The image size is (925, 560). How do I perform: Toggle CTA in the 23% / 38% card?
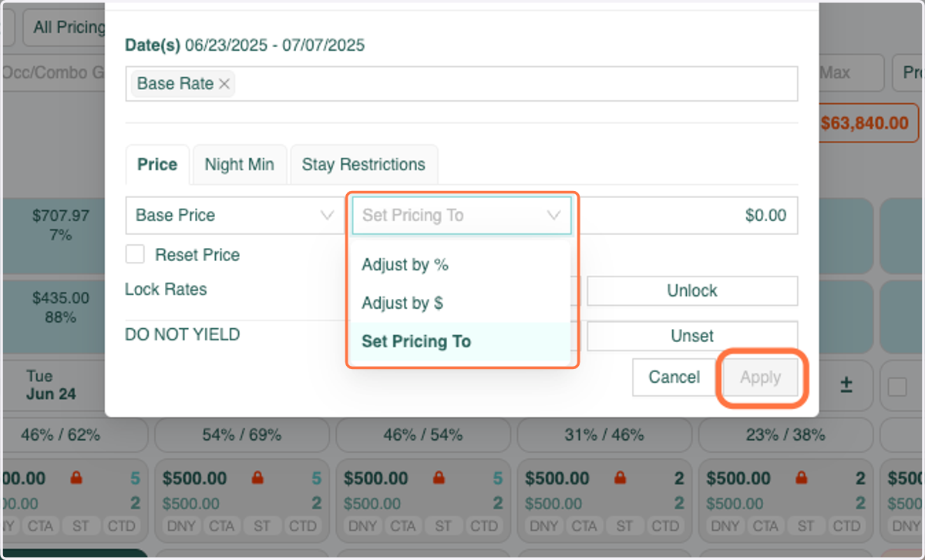click(x=765, y=527)
